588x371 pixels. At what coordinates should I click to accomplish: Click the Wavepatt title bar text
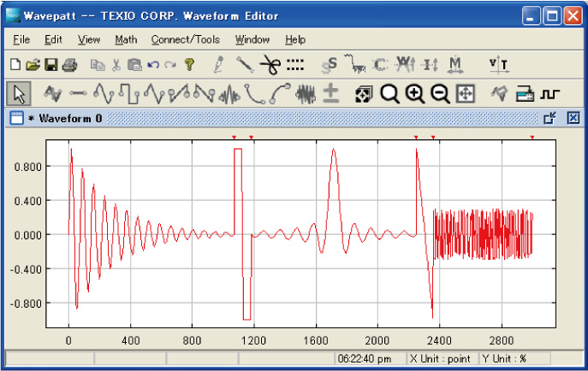click(151, 16)
